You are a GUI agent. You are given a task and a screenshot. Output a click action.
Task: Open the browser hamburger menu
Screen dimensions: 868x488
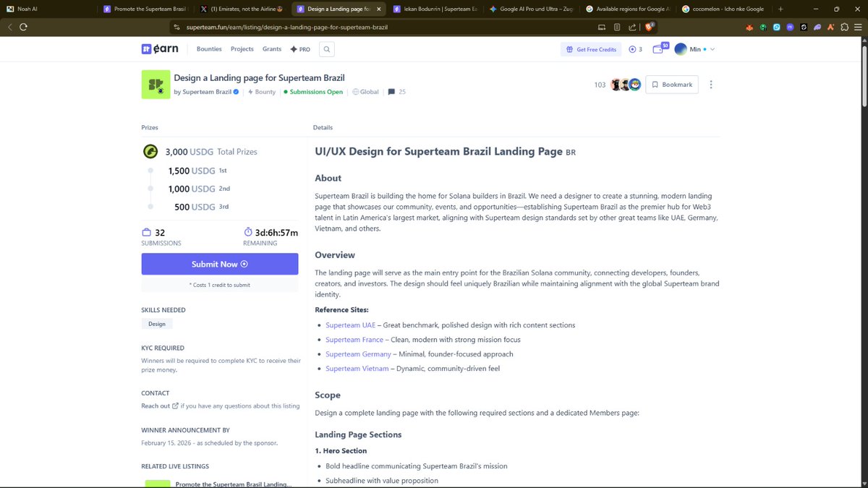click(x=858, y=27)
